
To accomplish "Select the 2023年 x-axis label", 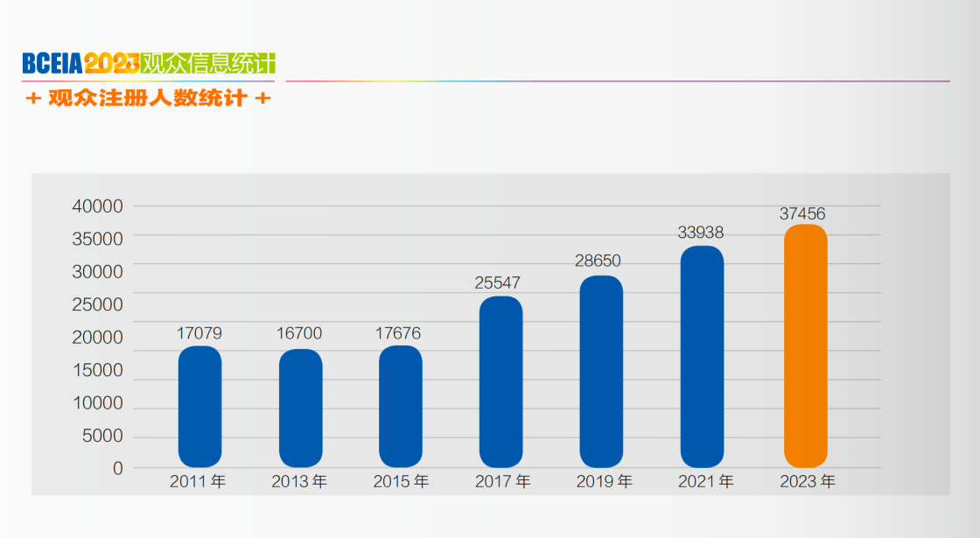I will 808,482.
